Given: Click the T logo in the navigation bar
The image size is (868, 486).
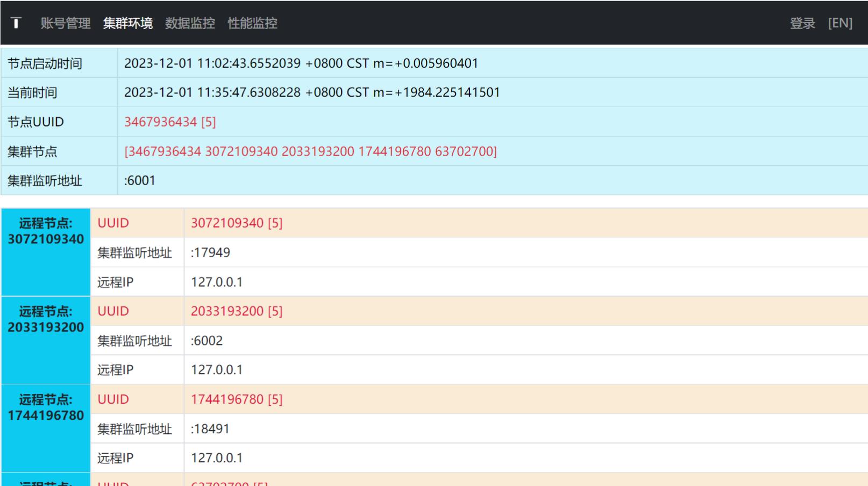Looking at the screenshot, I should (16, 23).
